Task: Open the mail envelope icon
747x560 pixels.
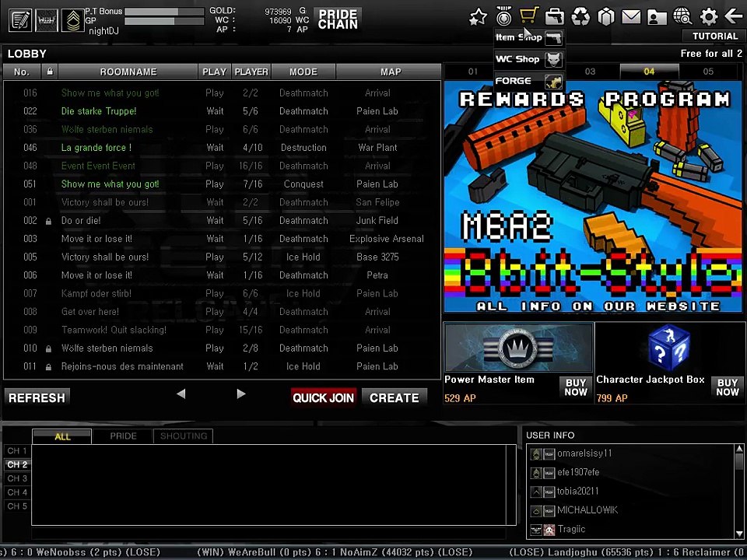Action: click(631, 16)
